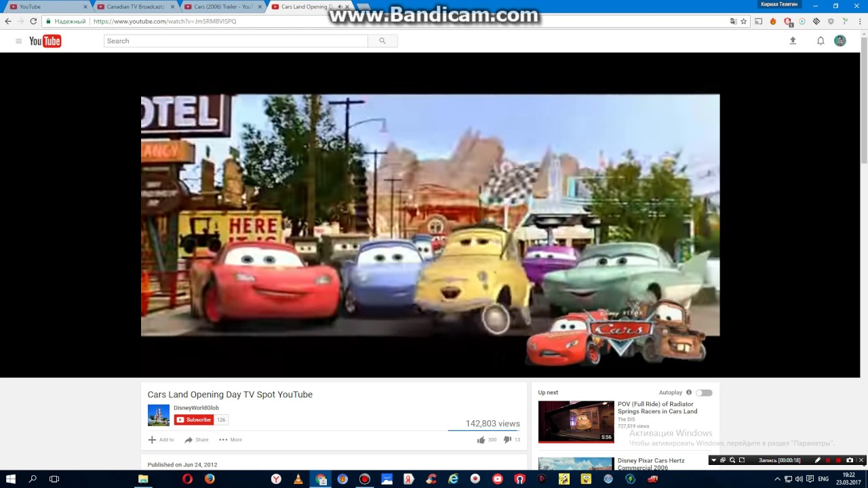Click the YouTube search magnifier button
The width and height of the screenshot is (868, 488).
[x=382, y=41]
